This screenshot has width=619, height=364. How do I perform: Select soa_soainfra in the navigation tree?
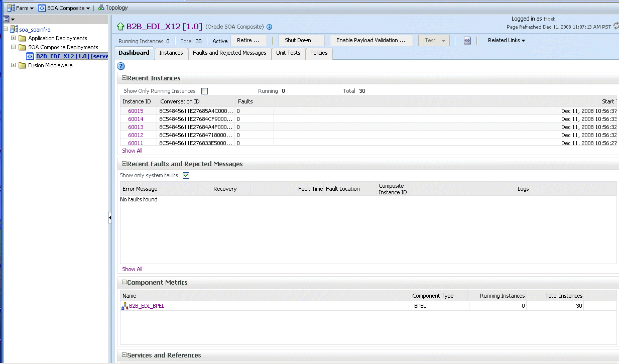35,30
